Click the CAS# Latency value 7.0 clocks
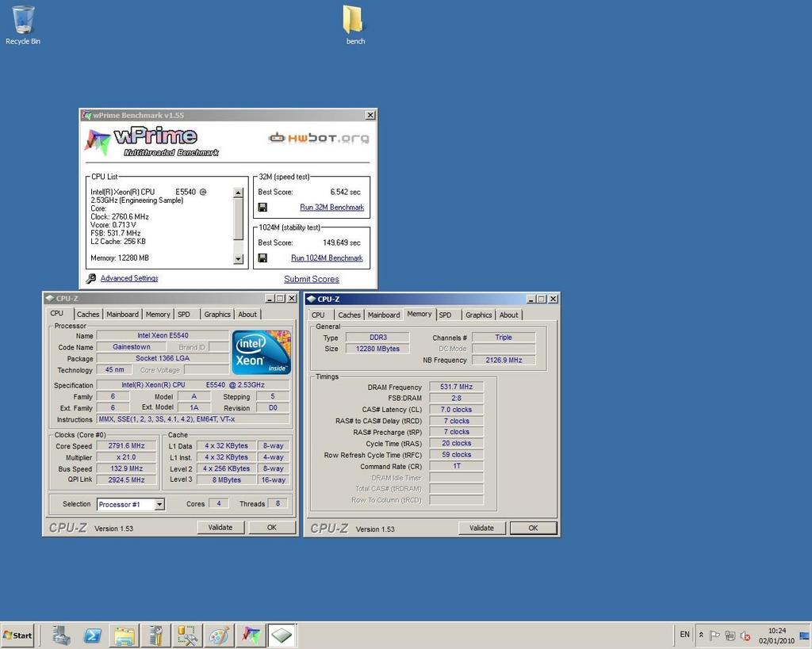This screenshot has height=649, width=812. pyautogui.click(x=456, y=410)
